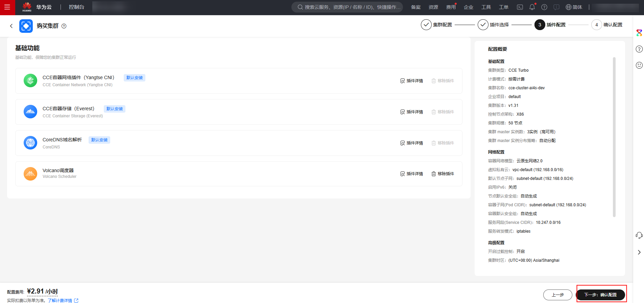
Task: Open the 工具 menu
Action: 486,7
